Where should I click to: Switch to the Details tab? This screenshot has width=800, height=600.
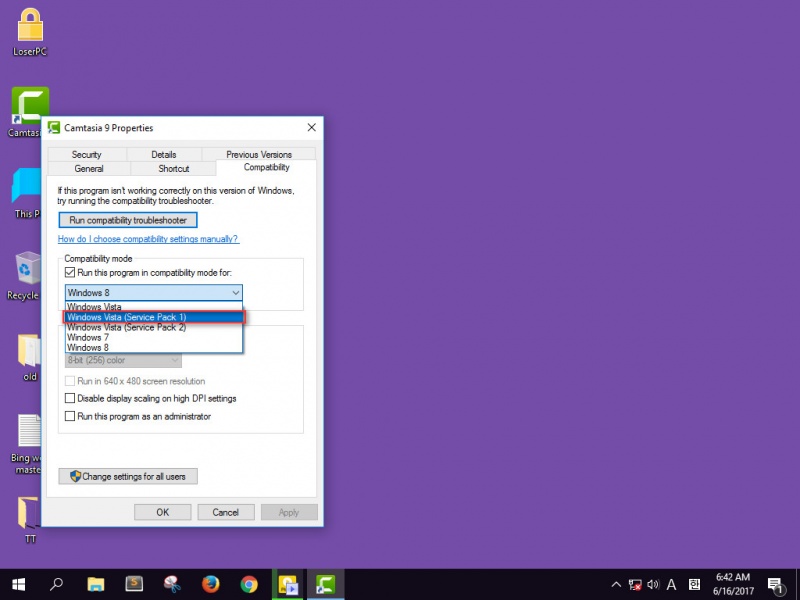tap(164, 154)
